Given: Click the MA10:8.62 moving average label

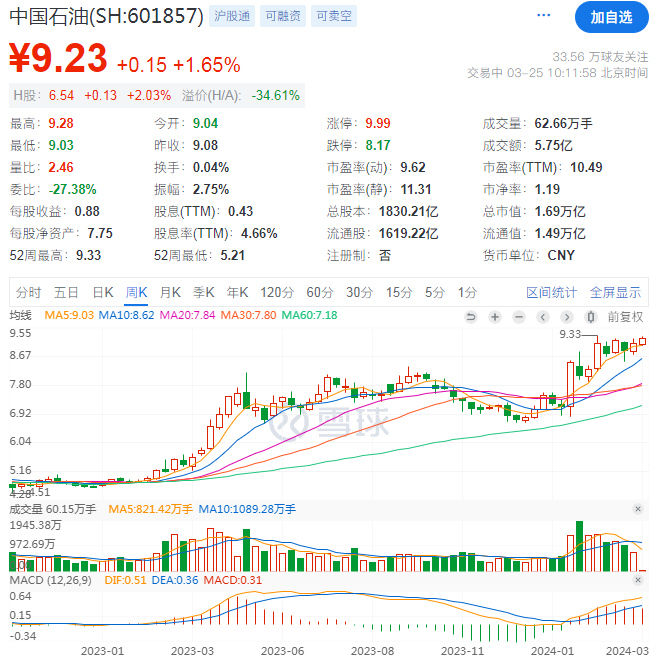Looking at the screenshot, I should click(126, 315).
